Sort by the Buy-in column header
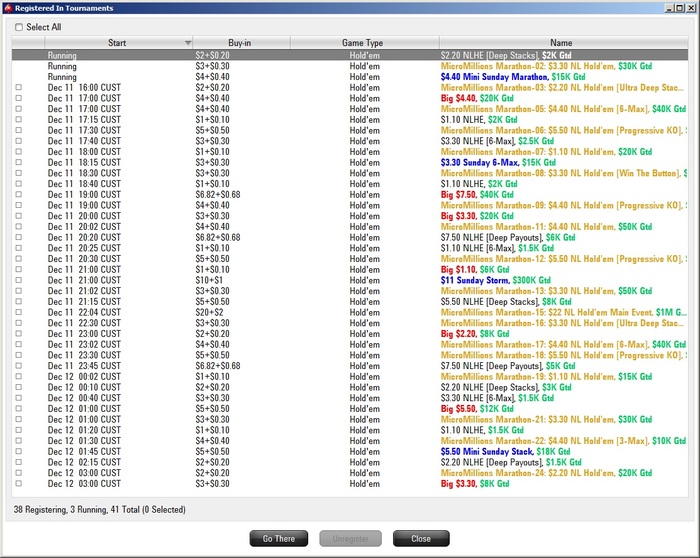Image resolution: width=700 pixels, height=558 pixels. [242, 43]
